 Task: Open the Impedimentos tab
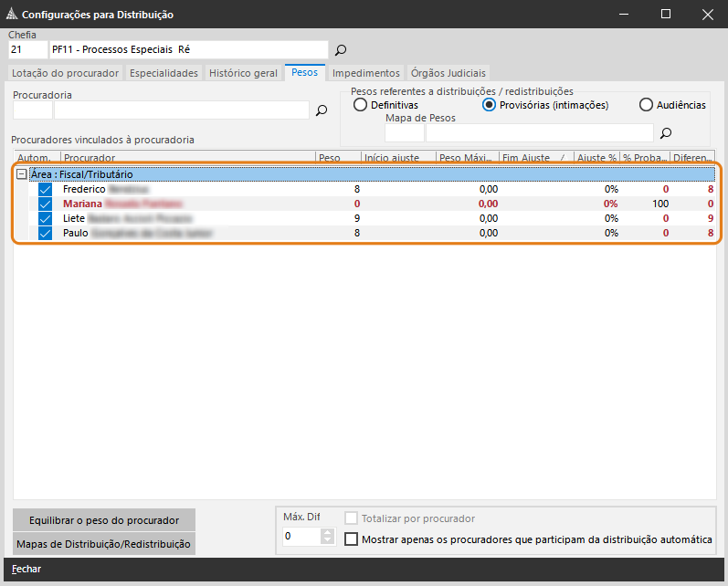(366, 73)
